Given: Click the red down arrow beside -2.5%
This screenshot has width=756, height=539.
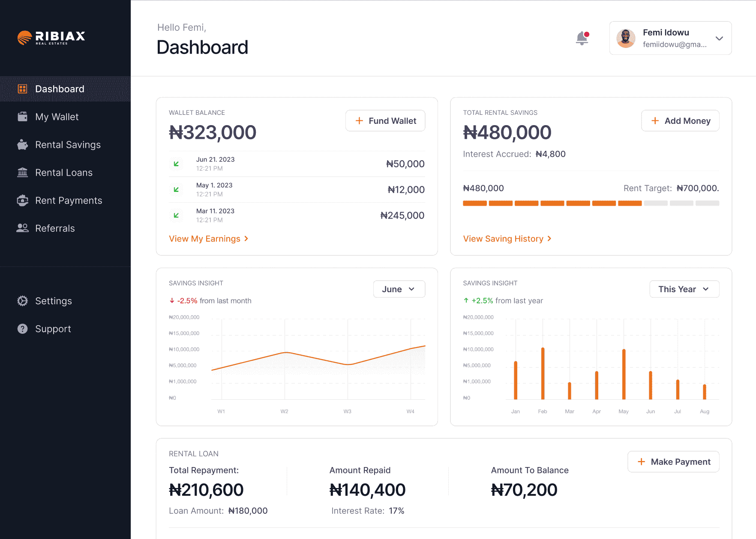Looking at the screenshot, I should coord(172,301).
